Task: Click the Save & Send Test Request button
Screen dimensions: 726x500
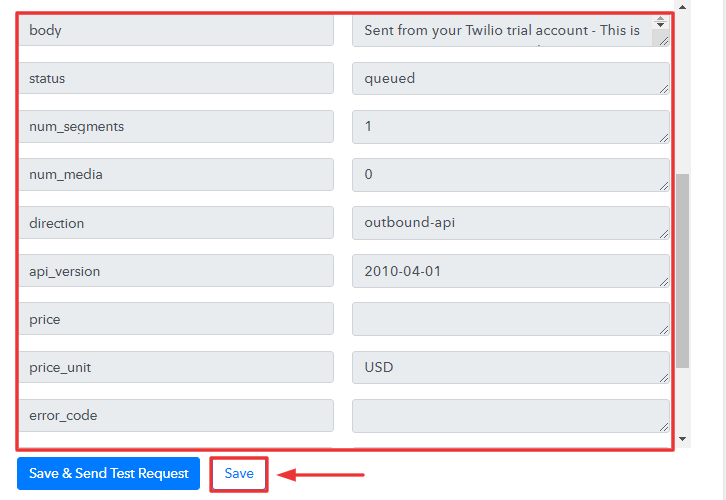Action: pyautogui.click(x=109, y=473)
